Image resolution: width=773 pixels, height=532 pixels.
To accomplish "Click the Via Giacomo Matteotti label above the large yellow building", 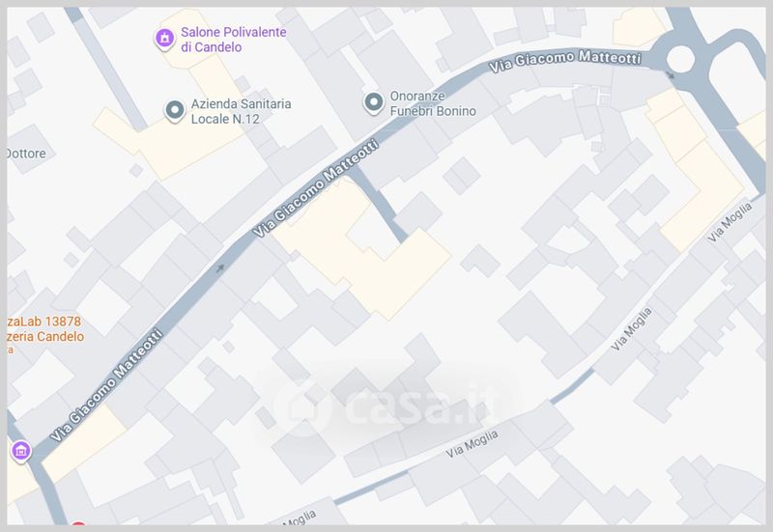I will pyautogui.click(x=316, y=187).
